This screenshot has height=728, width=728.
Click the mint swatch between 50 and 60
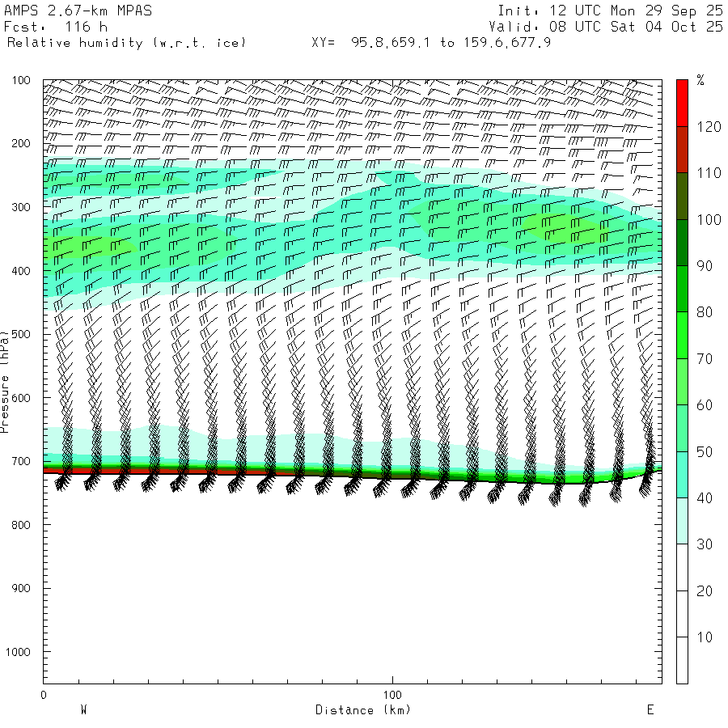coord(682,428)
